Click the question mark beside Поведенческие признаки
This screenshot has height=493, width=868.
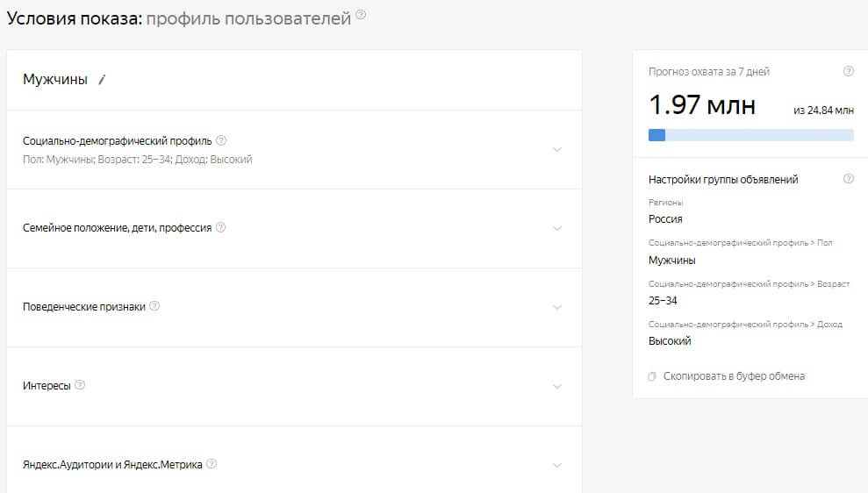154,306
